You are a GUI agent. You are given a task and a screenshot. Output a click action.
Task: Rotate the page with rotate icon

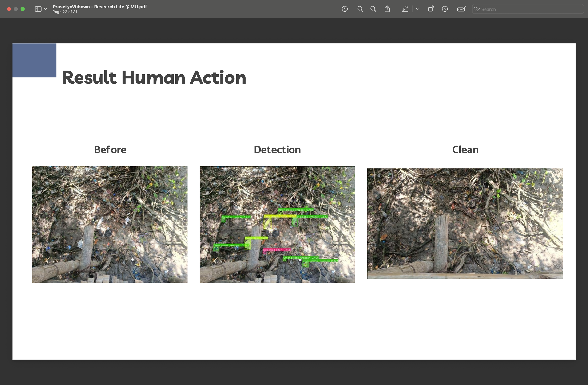click(431, 9)
